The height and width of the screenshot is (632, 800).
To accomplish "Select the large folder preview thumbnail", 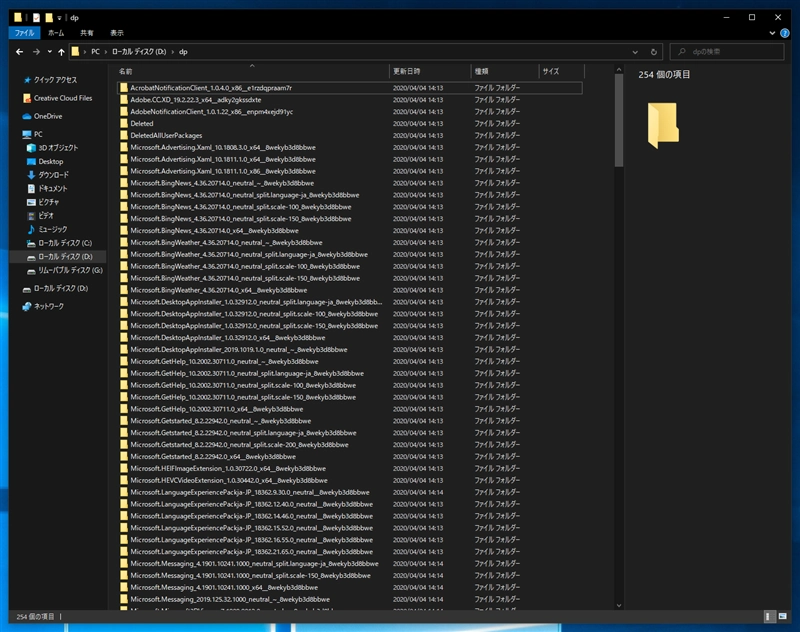I will point(663,125).
